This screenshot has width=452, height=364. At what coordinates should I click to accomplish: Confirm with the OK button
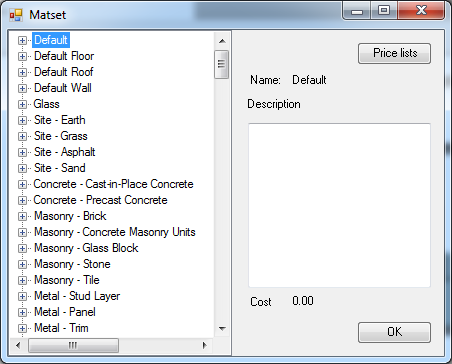[x=394, y=332]
